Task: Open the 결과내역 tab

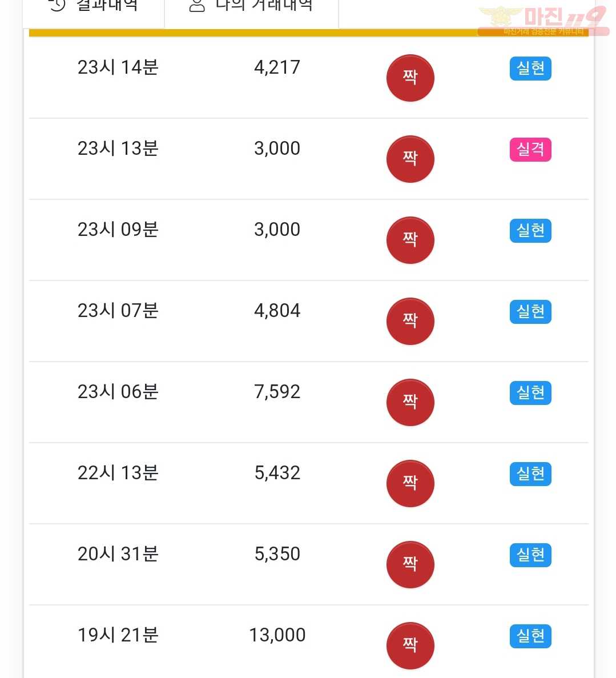Action: pyautogui.click(x=94, y=11)
